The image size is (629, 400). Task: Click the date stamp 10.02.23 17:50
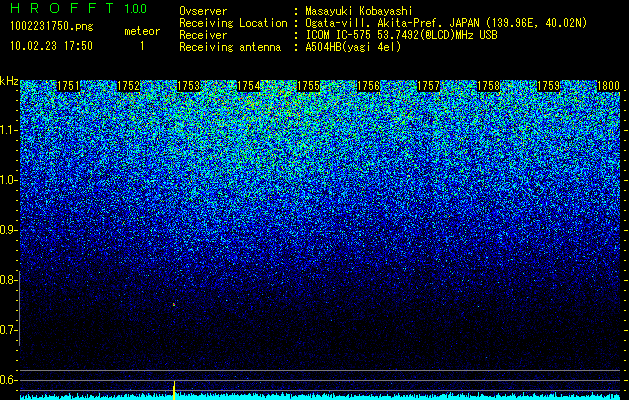click(x=52, y=46)
